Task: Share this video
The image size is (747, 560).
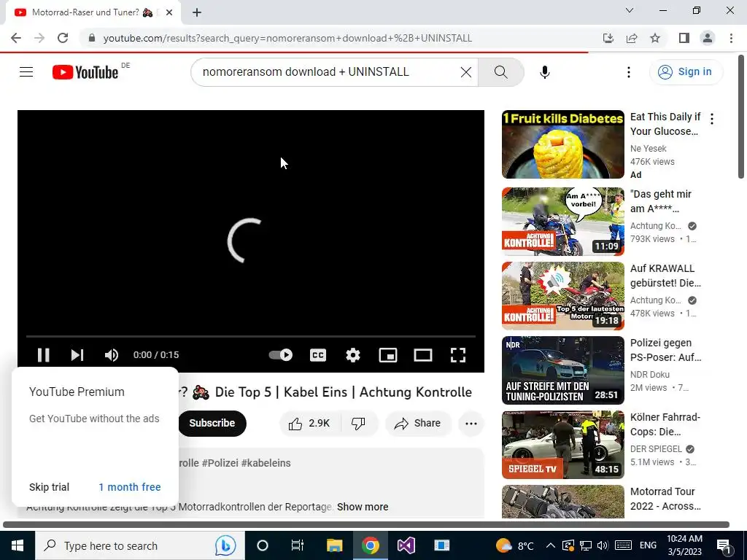Action: (418, 423)
